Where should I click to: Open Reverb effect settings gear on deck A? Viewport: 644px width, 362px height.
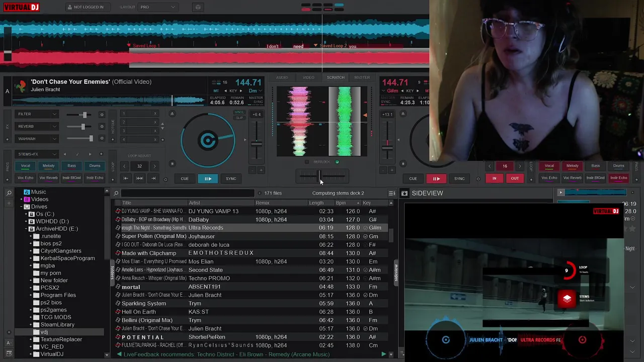[x=102, y=127]
